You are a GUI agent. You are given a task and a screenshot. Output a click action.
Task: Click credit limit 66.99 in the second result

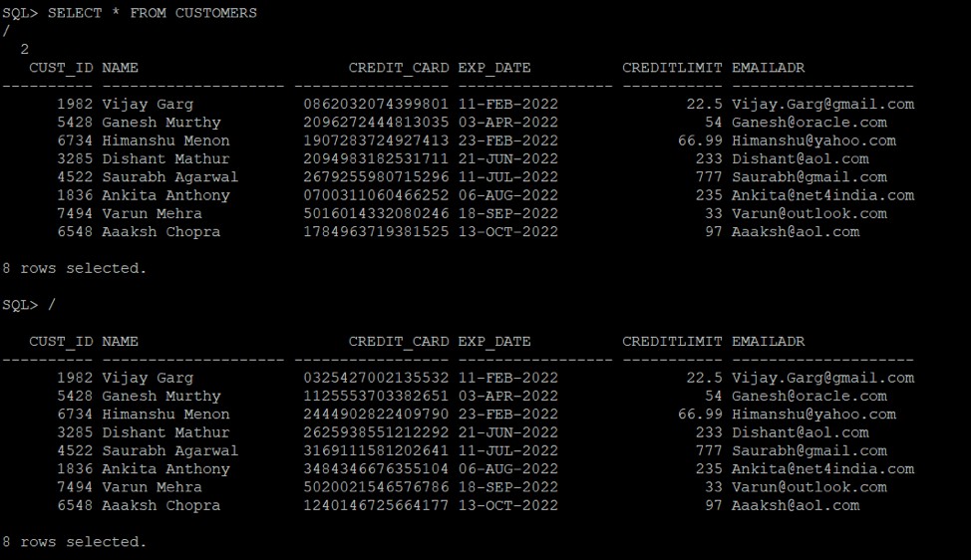pos(700,414)
